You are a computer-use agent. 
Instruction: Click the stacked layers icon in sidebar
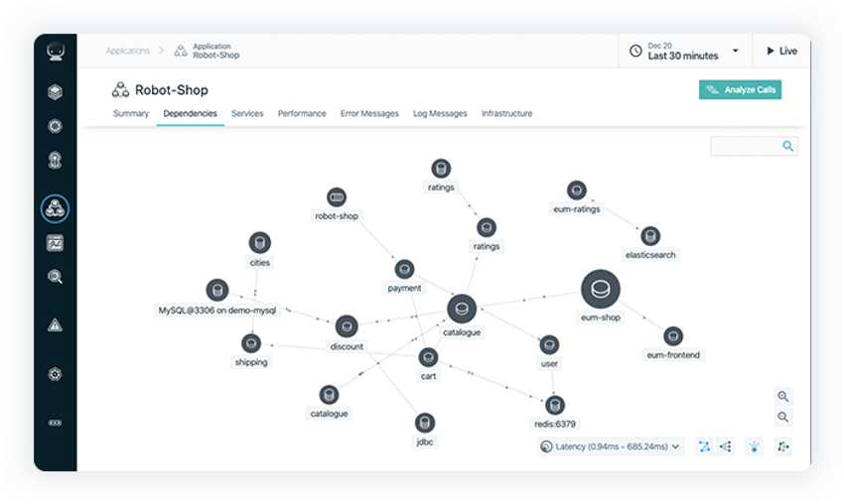pyautogui.click(x=56, y=92)
